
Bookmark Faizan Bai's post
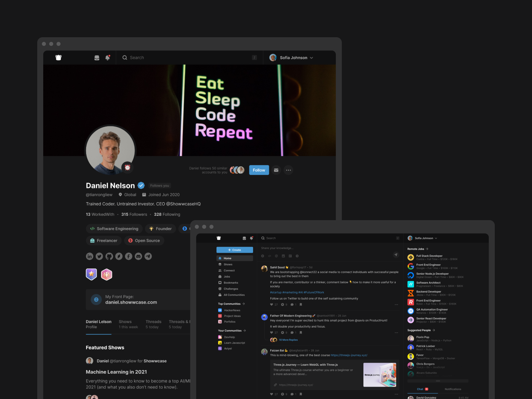coord(301,394)
